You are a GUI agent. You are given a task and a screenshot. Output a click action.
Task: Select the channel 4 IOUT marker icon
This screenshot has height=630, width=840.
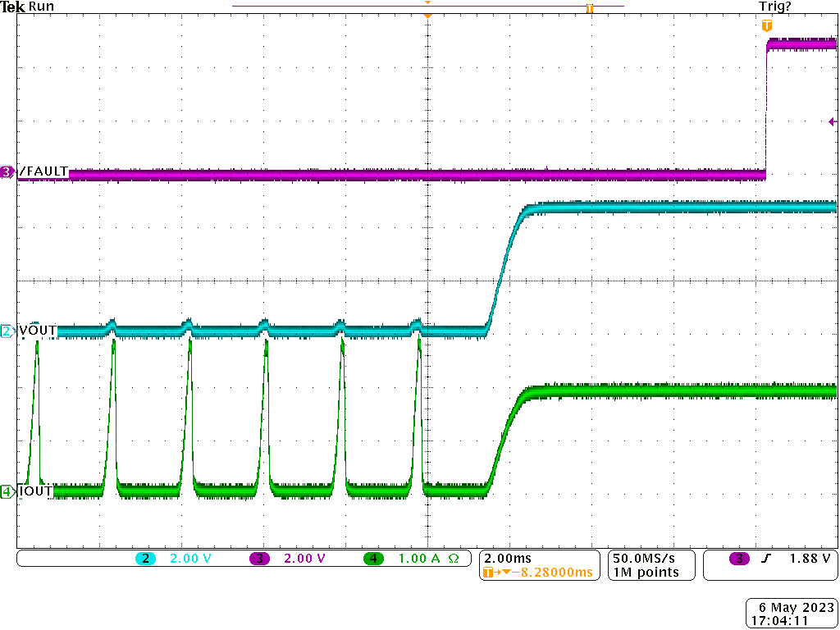click(x=7, y=491)
